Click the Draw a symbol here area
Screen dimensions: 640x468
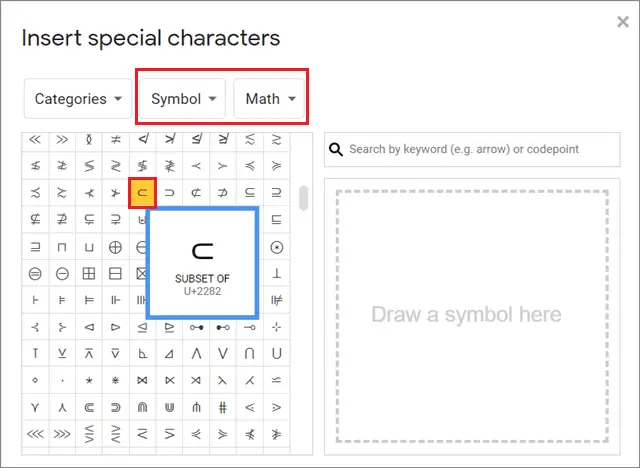point(472,316)
